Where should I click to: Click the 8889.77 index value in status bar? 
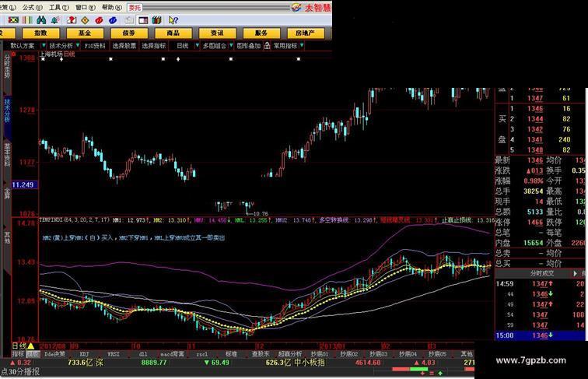click(x=154, y=363)
